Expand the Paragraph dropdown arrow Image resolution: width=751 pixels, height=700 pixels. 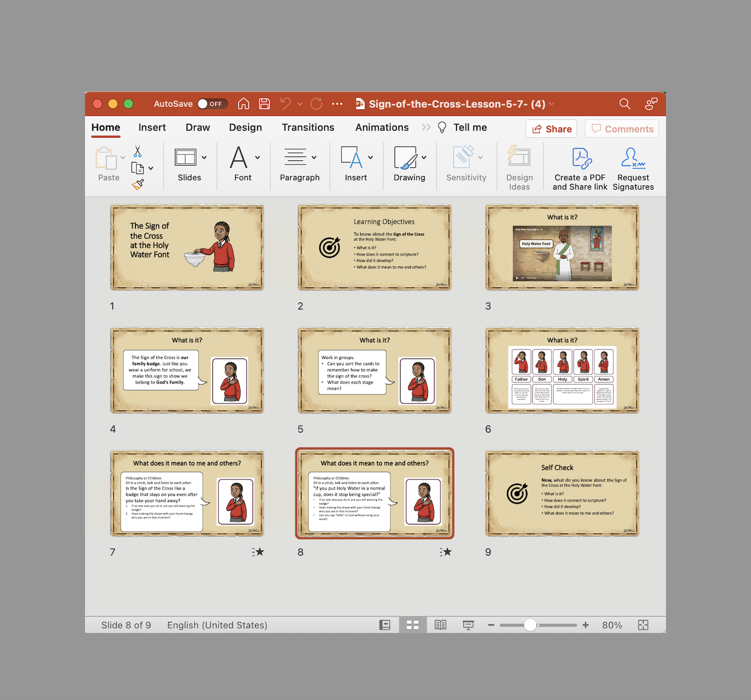coord(314,157)
